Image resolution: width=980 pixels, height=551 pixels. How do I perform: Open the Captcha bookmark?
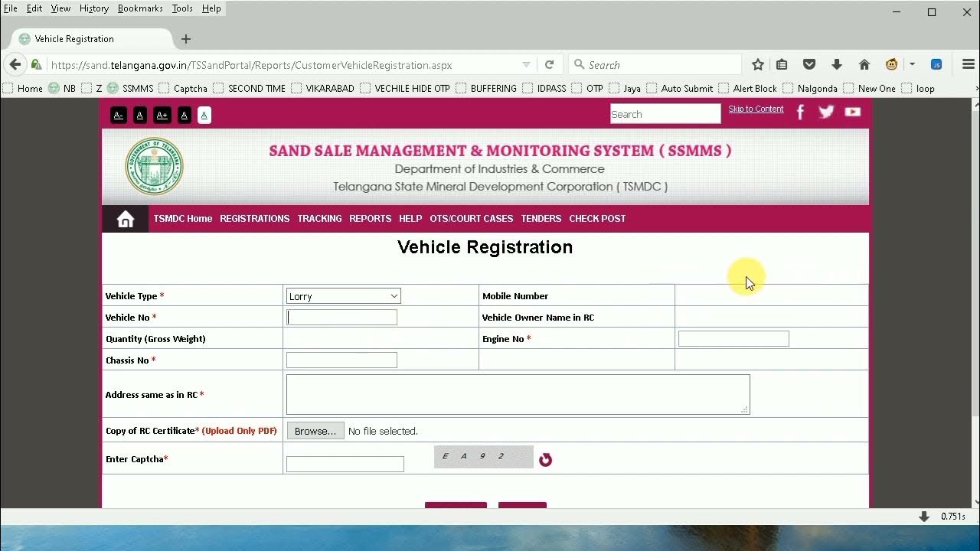(183, 89)
